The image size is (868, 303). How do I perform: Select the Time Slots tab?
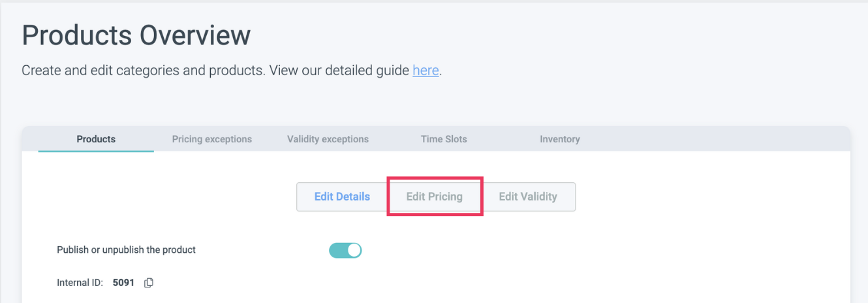[444, 139]
